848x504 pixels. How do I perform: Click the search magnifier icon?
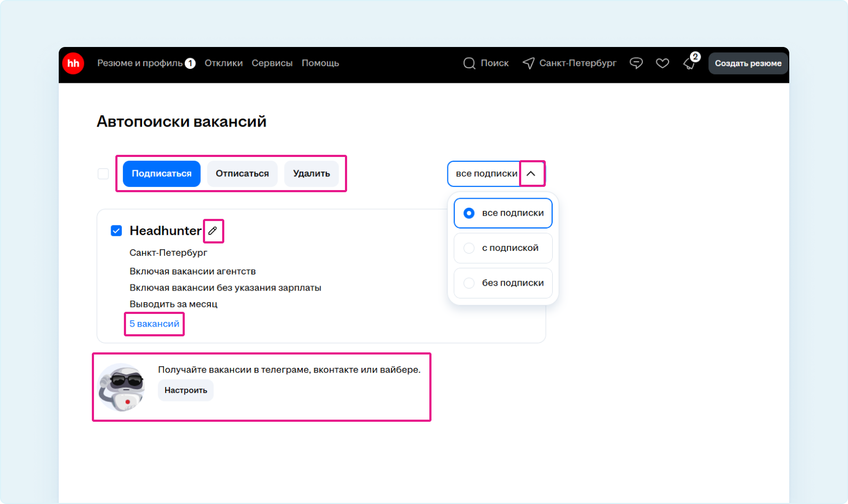point(469,64)
